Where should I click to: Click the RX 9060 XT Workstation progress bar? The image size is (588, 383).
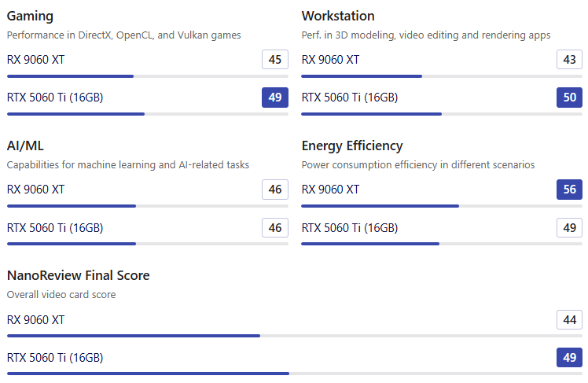click(442, 76)
